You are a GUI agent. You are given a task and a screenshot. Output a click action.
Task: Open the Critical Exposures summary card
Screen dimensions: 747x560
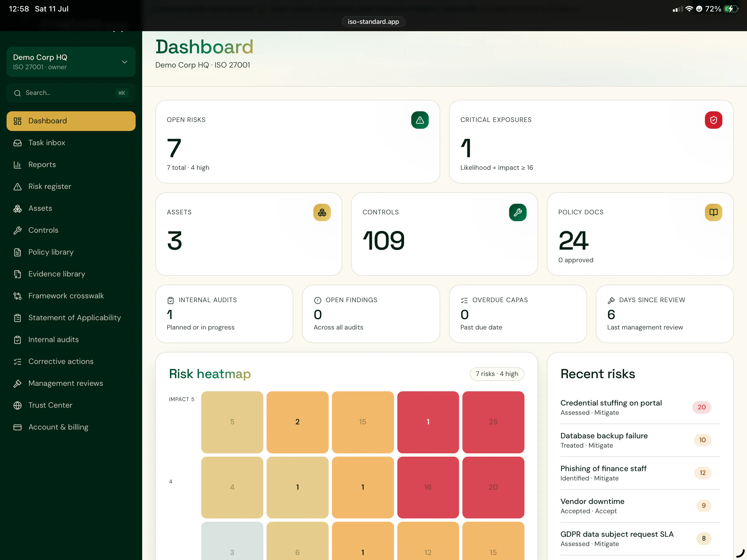591,142
